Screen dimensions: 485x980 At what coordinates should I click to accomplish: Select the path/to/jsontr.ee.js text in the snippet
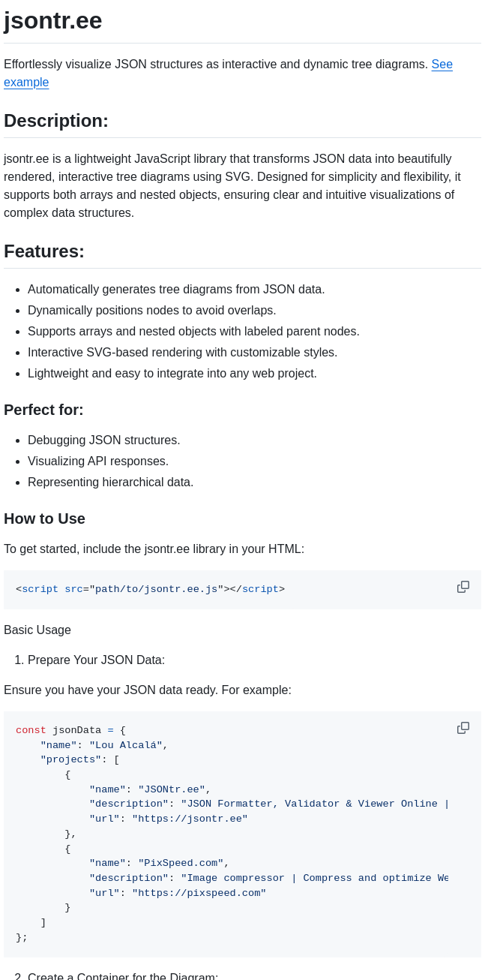pos(155,589)
